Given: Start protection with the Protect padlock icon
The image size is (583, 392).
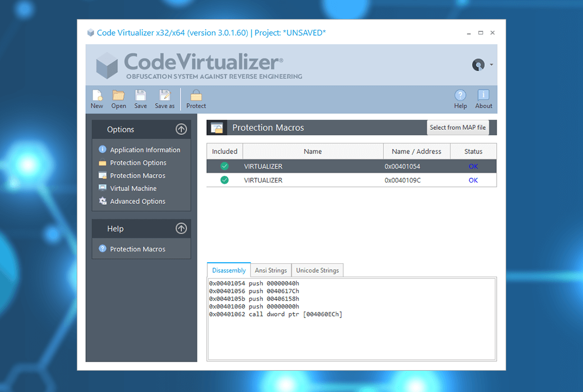Looking at the screenshot, I should pyautogui.click(x=196, y=99).
